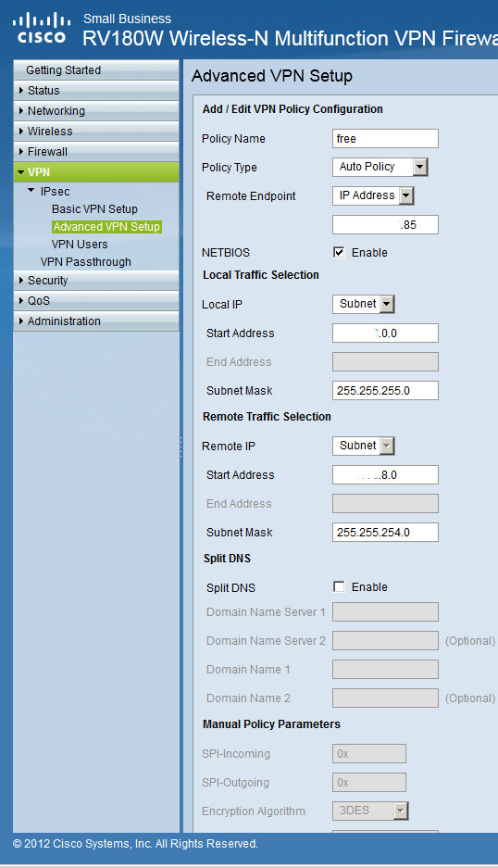Open Getting Started page
This screenshot has height=868, width=498.
(96, 70)
